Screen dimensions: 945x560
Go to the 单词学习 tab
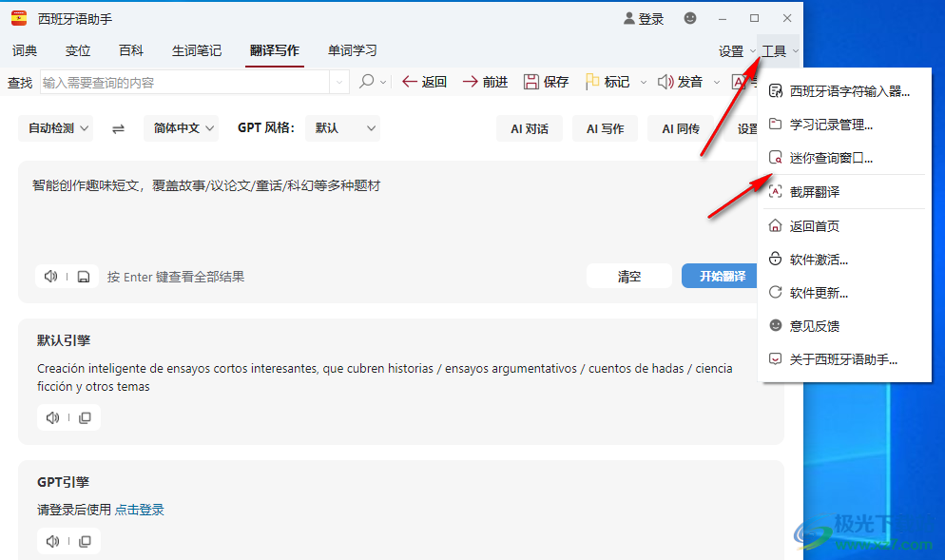click(x=353, y=50)
